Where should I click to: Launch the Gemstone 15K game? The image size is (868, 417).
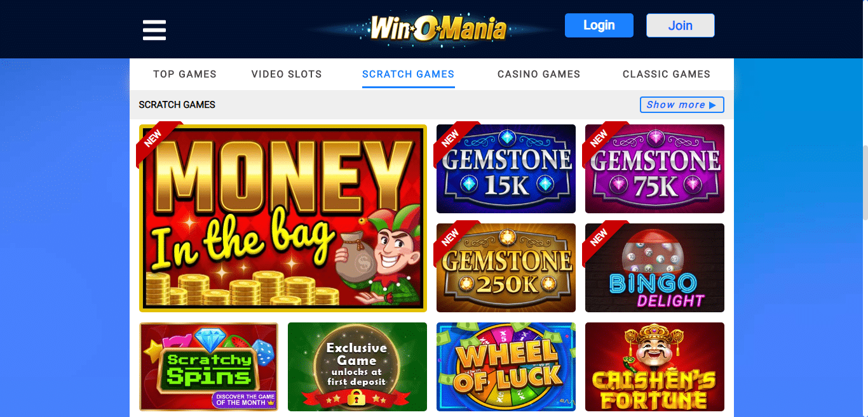click(506, 169)
